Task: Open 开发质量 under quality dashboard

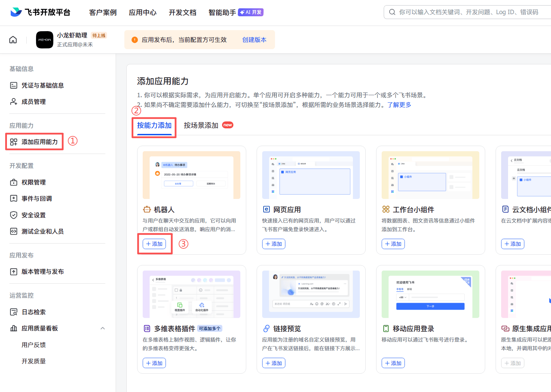Action: coord(34,361)
